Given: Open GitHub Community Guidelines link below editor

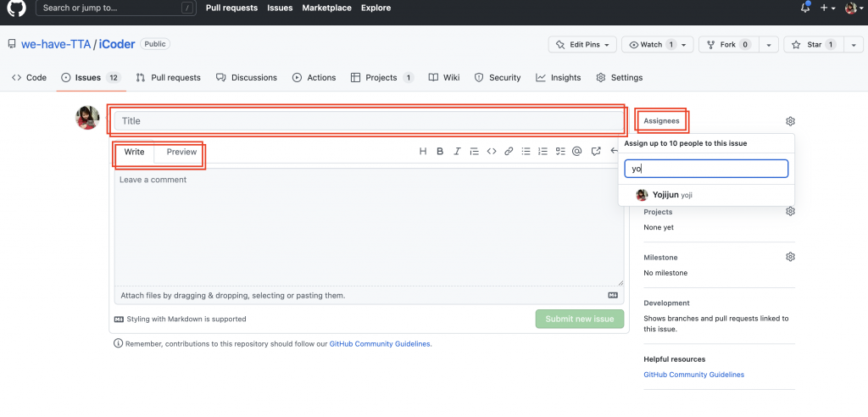Looking at the screenshot, I should click(381, 343).
